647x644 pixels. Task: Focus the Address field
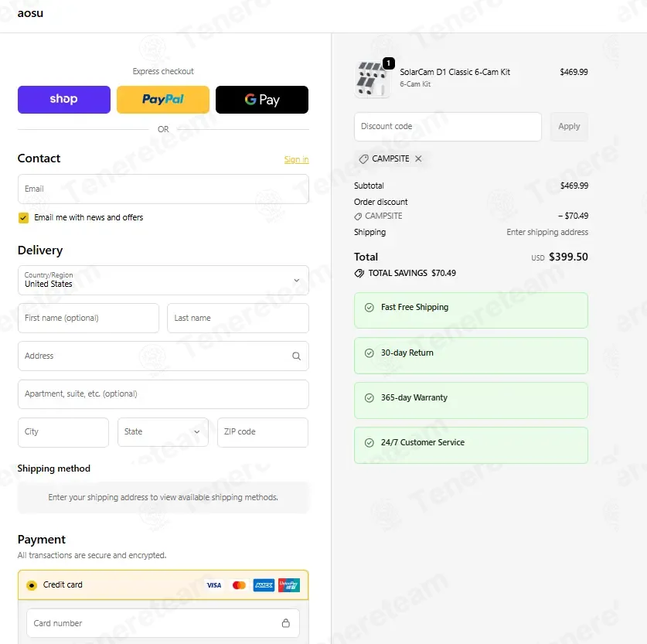(163, 356)
